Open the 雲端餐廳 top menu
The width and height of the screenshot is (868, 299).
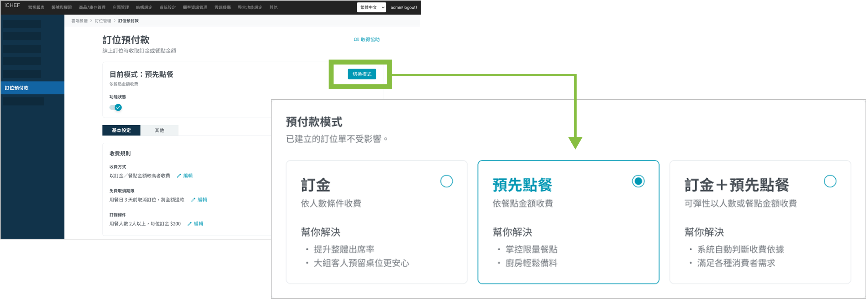222,7
